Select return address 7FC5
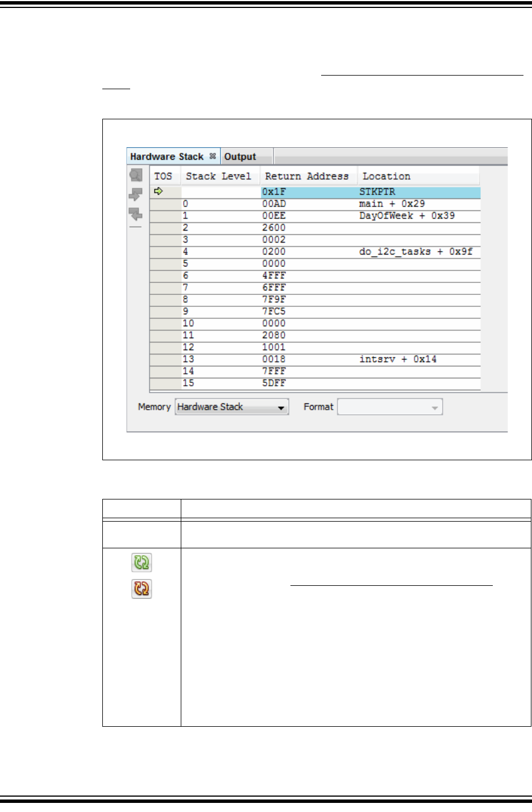 click(274, 311)
